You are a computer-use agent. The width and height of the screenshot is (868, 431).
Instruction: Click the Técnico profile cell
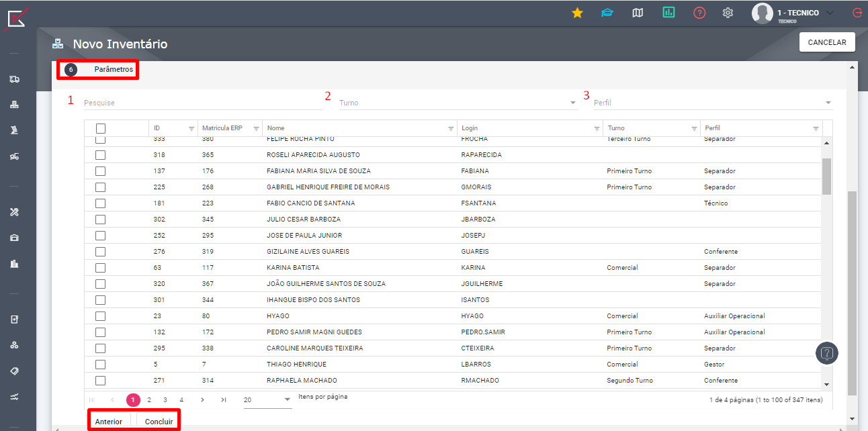click(x=716, y=203)
